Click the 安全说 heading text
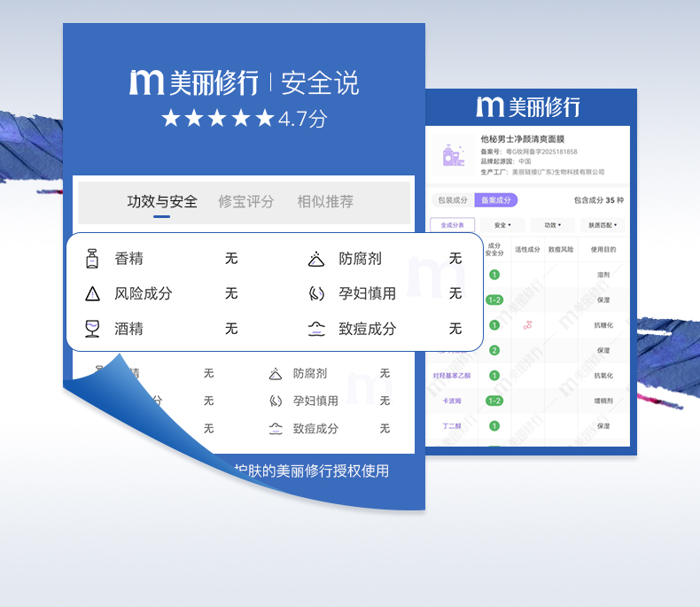 pyautogui.click(x=320, y=82)
